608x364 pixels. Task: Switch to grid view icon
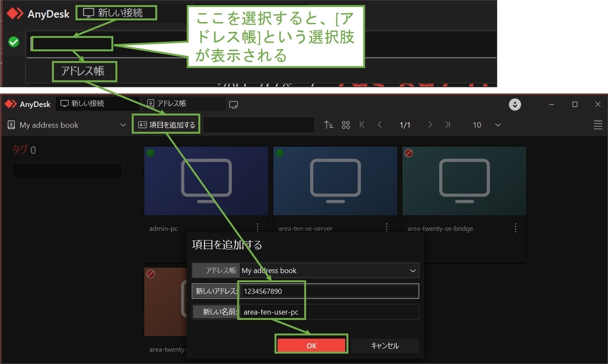pyautogui.click(x=346, y=125)
